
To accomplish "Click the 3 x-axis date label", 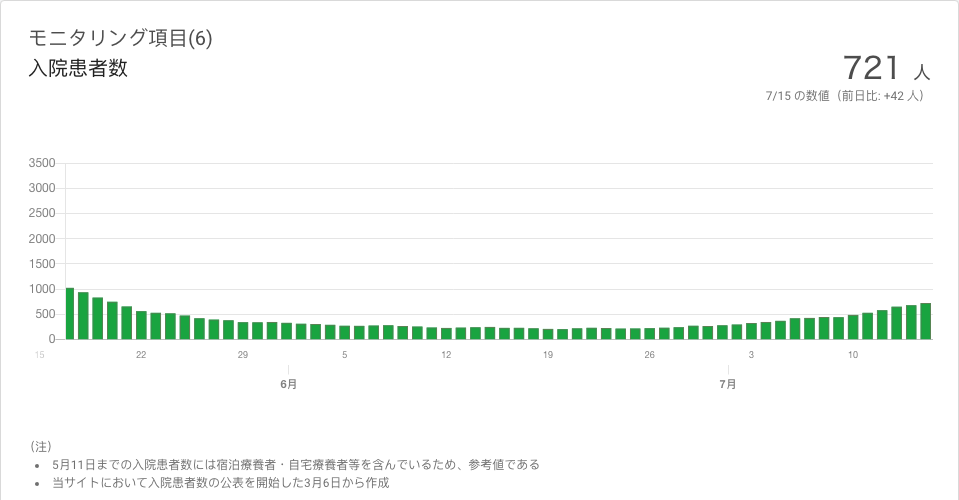I will 751,355.
